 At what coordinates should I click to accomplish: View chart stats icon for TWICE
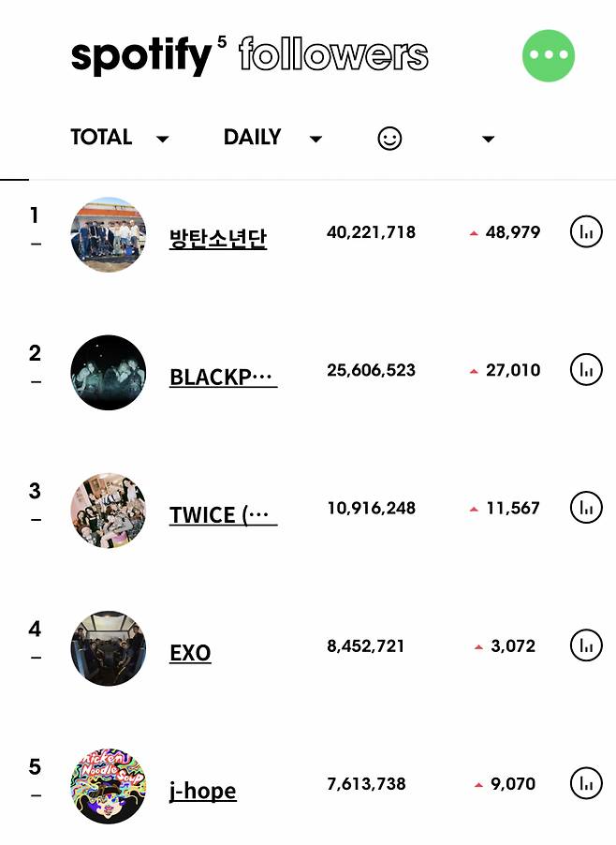pyautogui.click(x=585, y=507)
